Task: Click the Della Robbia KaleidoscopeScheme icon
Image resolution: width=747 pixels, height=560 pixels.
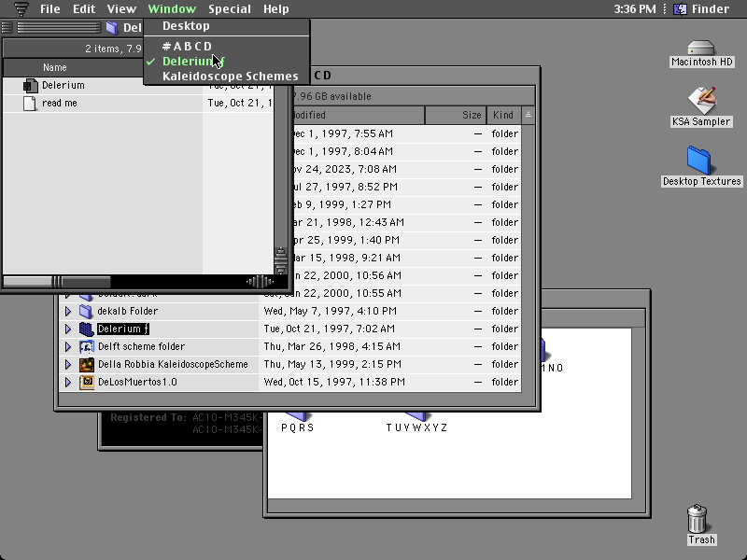Action: point(86,364)
